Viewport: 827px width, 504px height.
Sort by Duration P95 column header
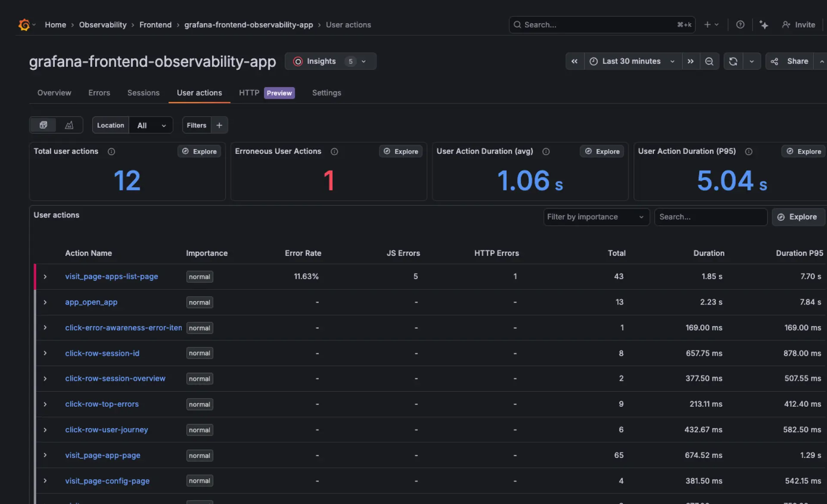pos(799,253)
